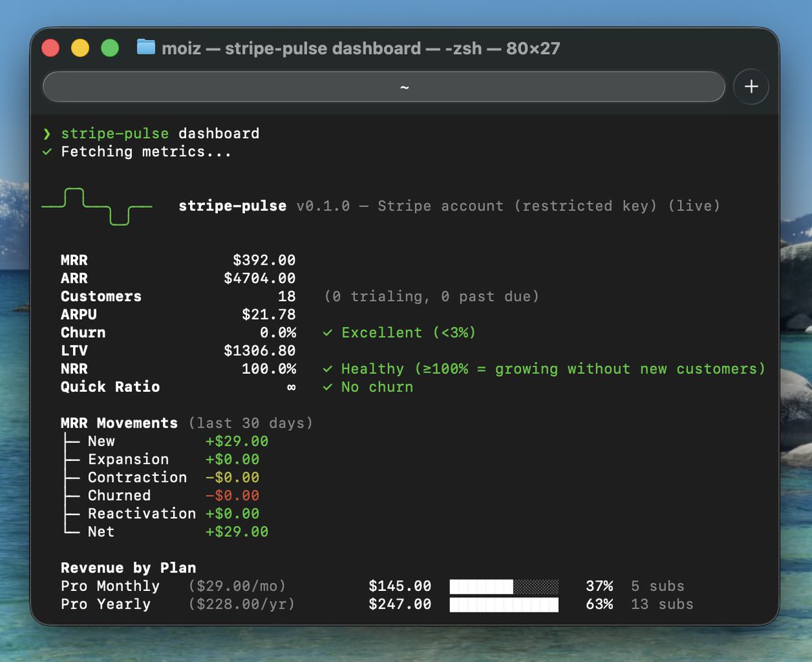Click the stripe-pulse pulse waveform logo

click(97, 206)
